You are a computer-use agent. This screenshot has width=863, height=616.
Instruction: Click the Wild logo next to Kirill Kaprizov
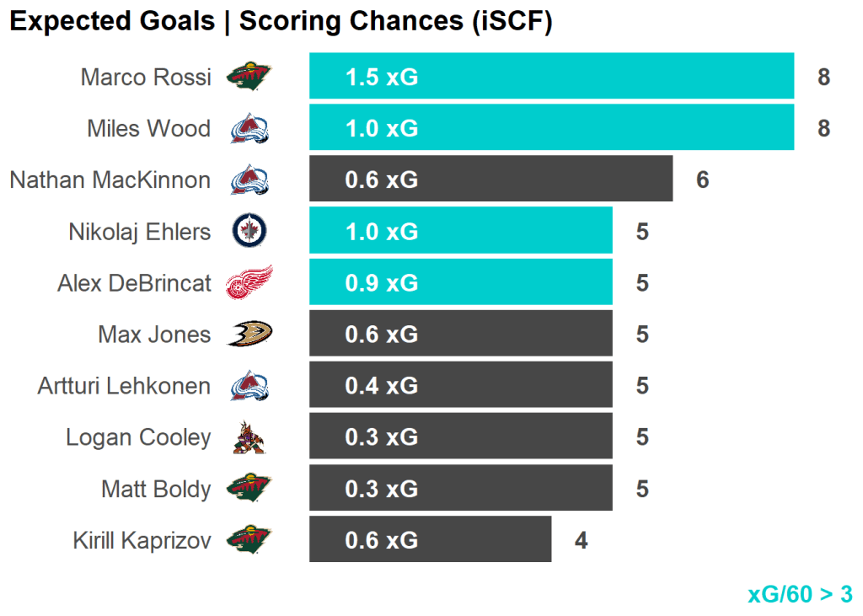(249, 540)
